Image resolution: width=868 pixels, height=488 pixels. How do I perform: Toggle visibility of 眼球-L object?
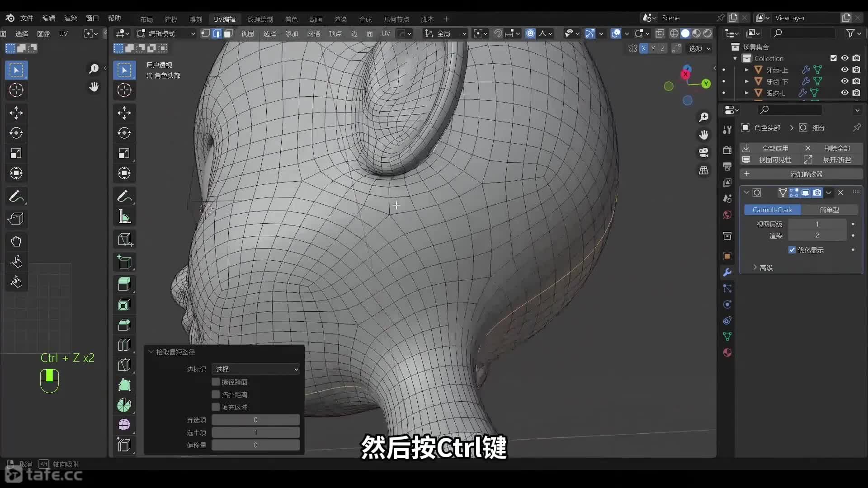pyautogui.click(x=844, y=93)
